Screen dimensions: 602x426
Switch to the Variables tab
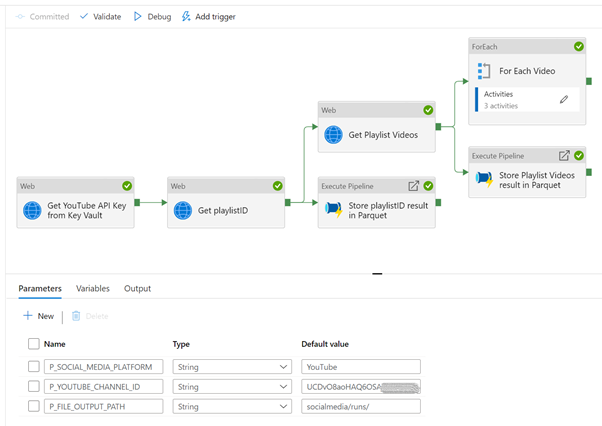coord(93,289)
